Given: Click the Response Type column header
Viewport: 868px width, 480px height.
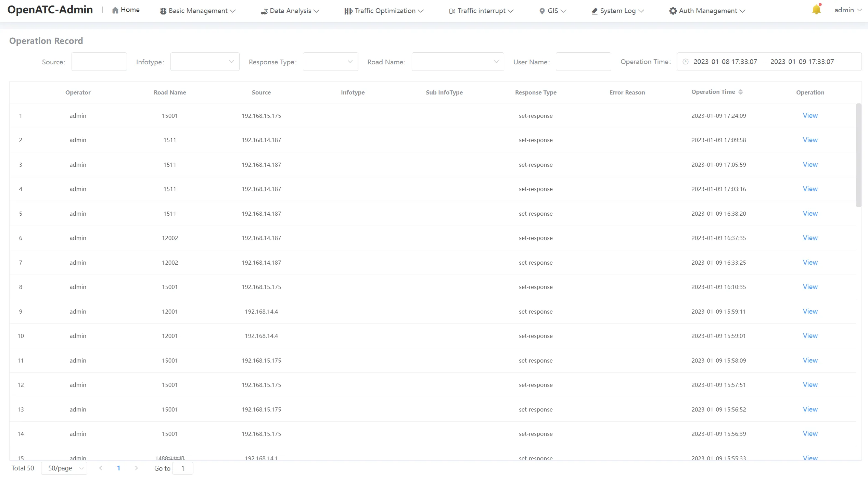Looking at the screenshot, I should point(536,92).
